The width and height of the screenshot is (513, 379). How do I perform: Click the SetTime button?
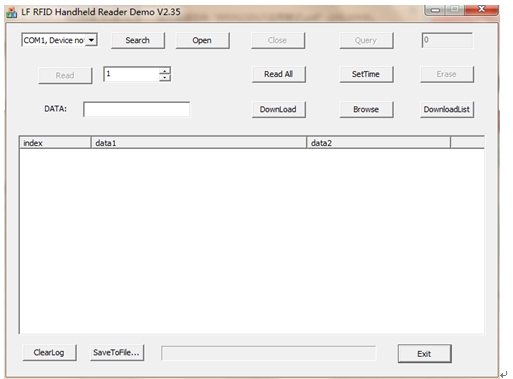(x=366, y=74)
